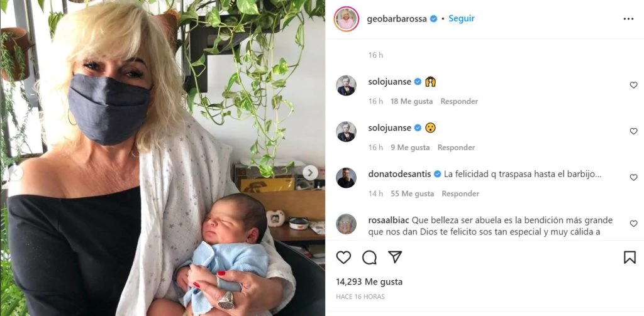Open geobarbarossa username link
Image resolution: width=644 pixels, height=316 pixels.
[x=397, y=19]
